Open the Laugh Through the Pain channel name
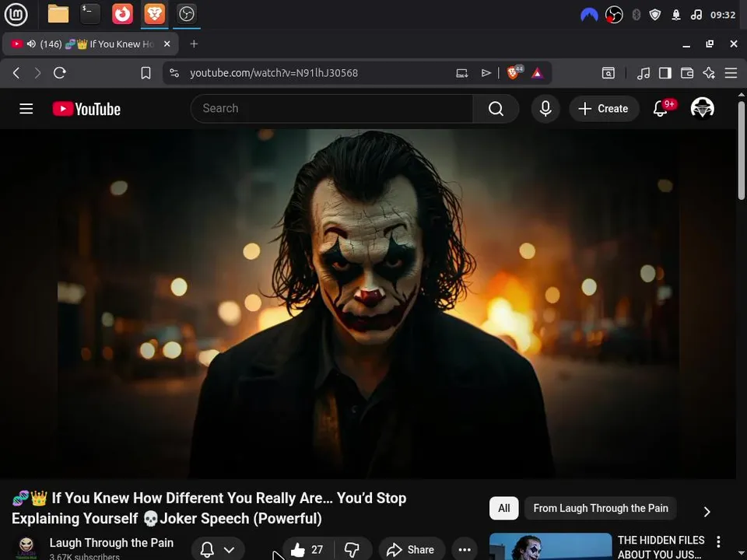The height and width of the screenshot is (560, 747). pyautogui.click(x=111, y=543)
